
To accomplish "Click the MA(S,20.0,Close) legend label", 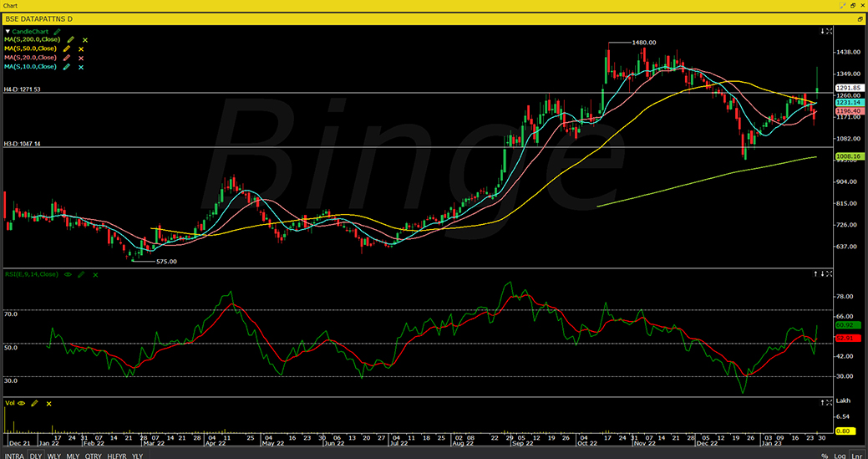I will 32,58.
